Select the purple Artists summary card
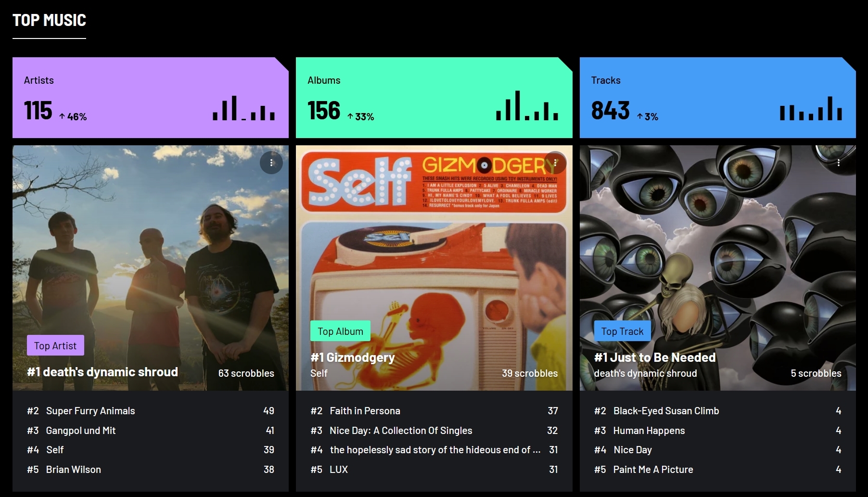Viewport: 868px width, 497px height. (x=151, y=98)
